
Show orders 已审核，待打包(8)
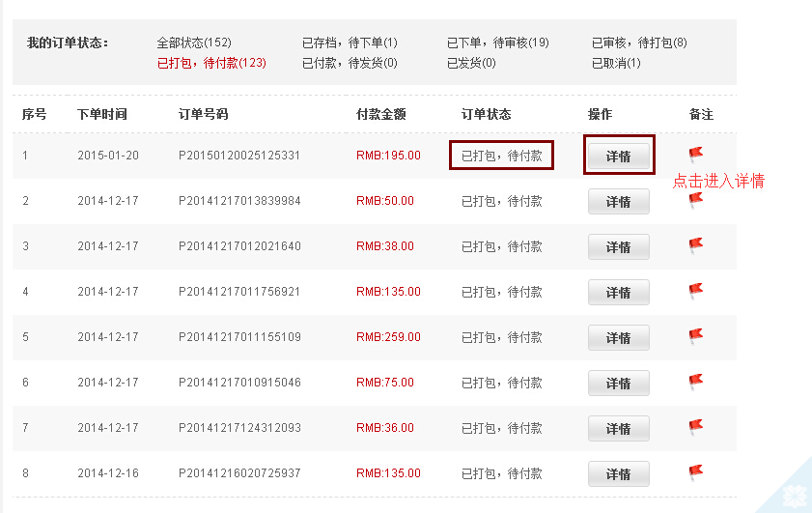pos(639,43)
